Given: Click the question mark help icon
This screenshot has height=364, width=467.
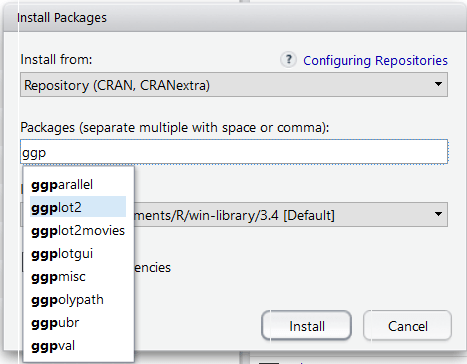Looking at the screenshot, I should pos(288,60).
